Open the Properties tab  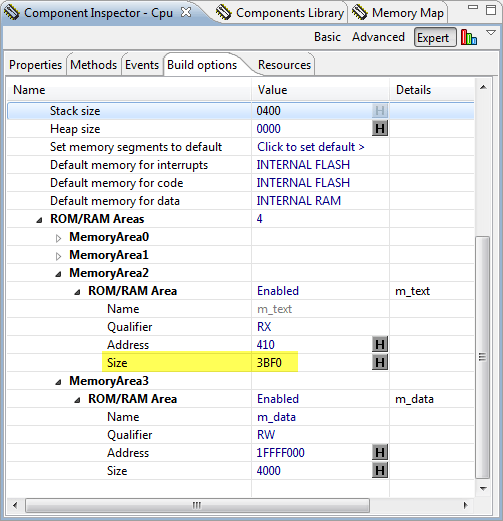35,65
